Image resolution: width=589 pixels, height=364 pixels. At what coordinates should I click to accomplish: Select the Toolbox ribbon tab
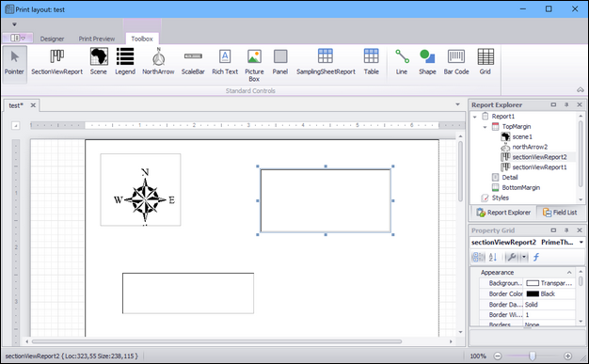click(142, 39)
